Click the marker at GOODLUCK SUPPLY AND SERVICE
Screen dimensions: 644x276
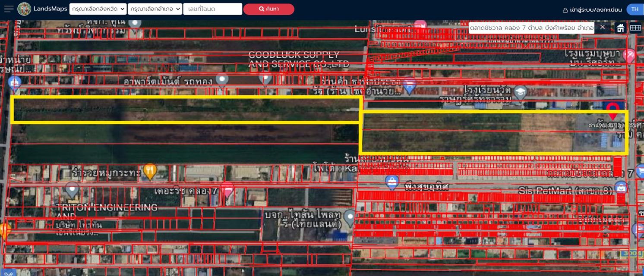tap(265, 79)
